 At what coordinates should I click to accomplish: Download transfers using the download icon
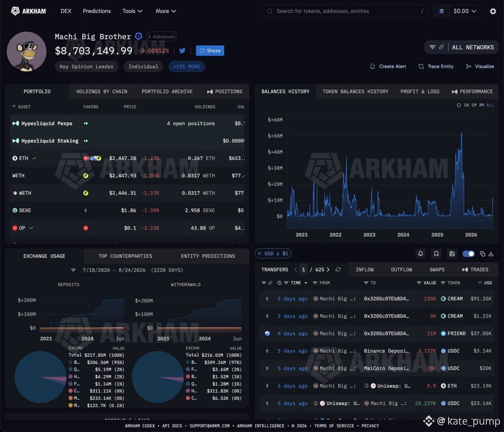point(491,253)
